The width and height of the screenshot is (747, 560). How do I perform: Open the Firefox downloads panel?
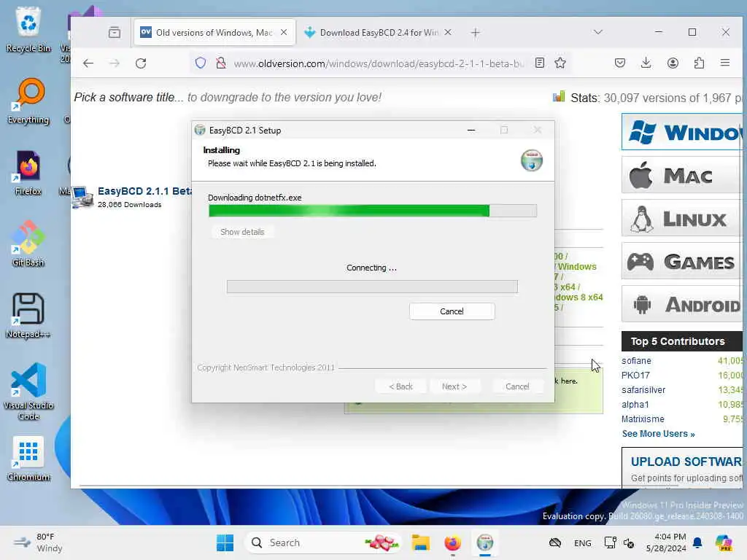646,63
